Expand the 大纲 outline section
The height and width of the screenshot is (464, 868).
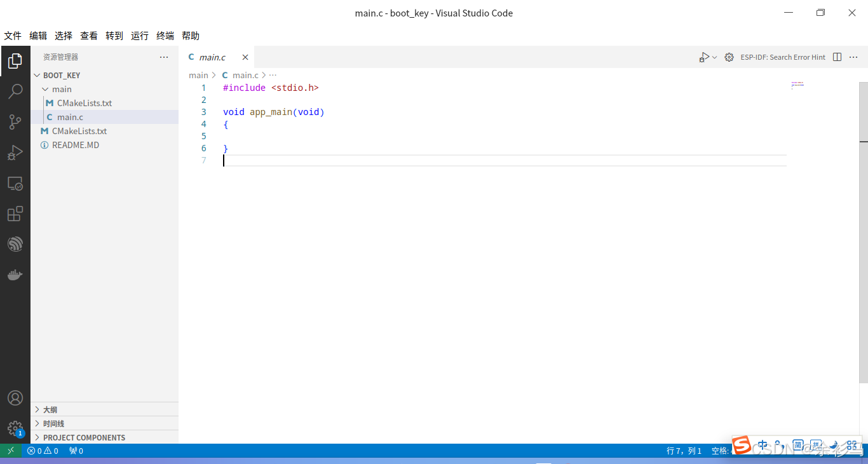coord(105,409)
